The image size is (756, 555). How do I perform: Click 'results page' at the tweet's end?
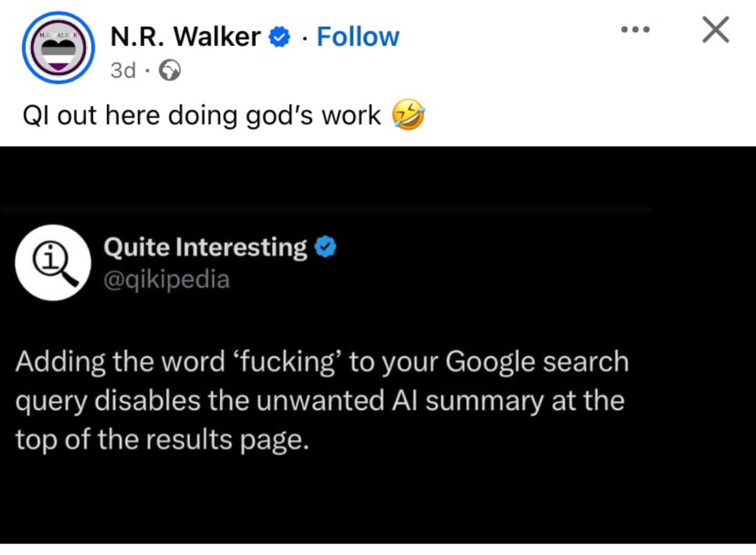[x=223, y=440]
